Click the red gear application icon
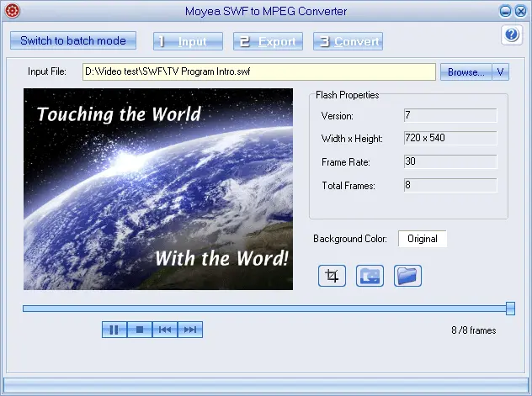The width and height of the screenshot is (532, 396). [13, 11]
